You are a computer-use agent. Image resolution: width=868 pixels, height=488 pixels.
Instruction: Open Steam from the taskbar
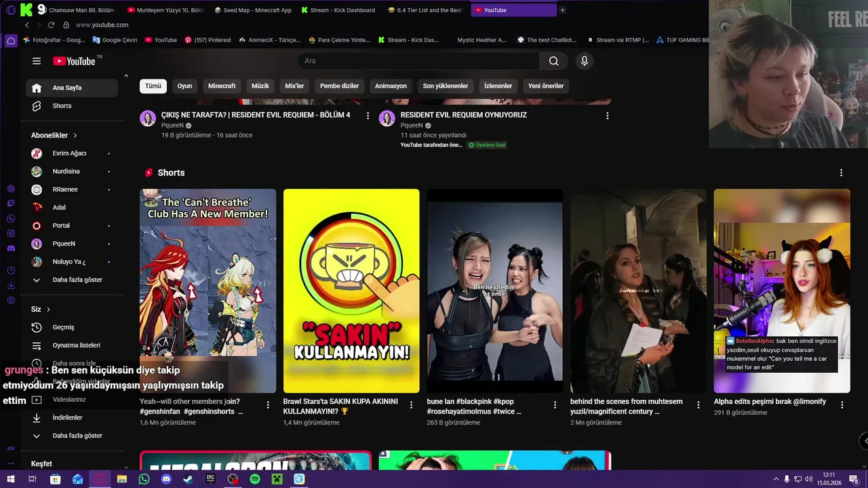tap(189, 479)
